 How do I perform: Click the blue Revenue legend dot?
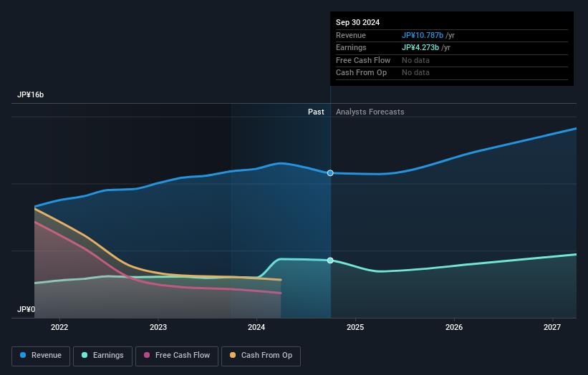[23, 355]
